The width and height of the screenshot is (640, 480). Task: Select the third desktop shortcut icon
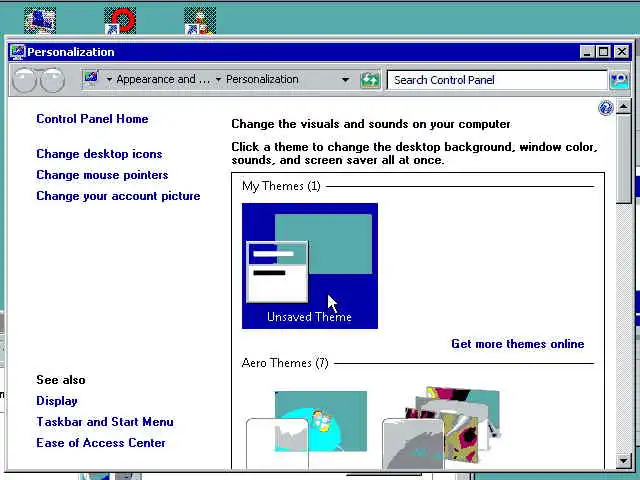(x=200, y=20)
